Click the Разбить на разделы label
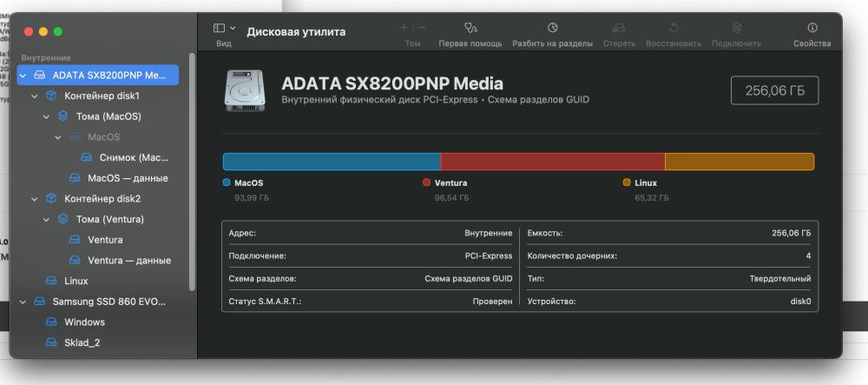The image size is (868, 385). [x=552, y=43]
